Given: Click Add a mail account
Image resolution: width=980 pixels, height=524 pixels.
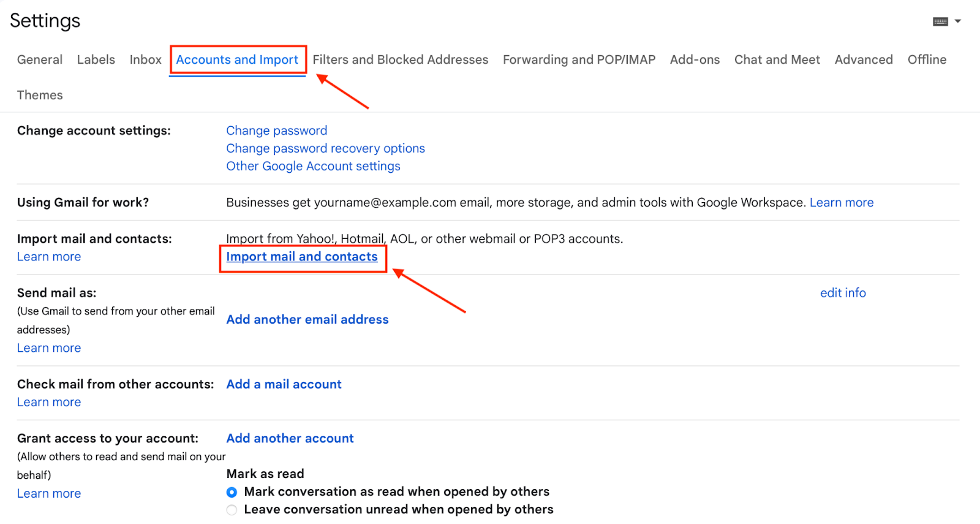Looking at the screenshot, I should tap(284, 384).
